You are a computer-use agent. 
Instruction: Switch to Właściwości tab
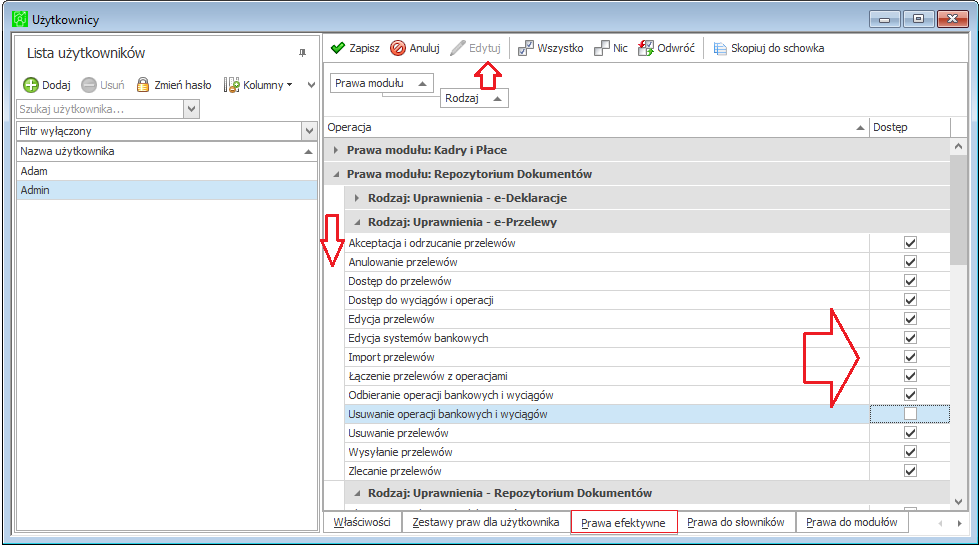[362, 522]
